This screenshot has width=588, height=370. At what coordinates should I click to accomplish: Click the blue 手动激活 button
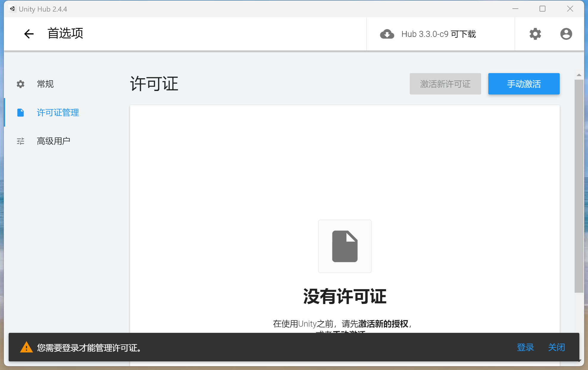point(524,84)
